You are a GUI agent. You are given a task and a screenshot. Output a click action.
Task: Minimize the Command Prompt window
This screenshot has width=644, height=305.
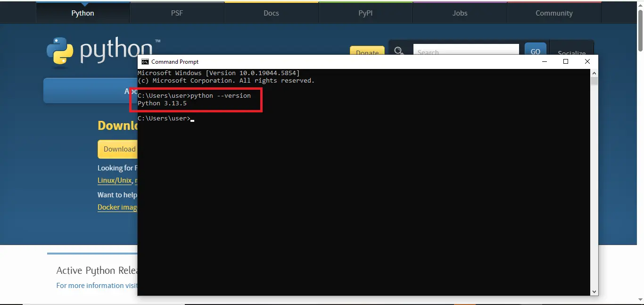click(544, 62)
